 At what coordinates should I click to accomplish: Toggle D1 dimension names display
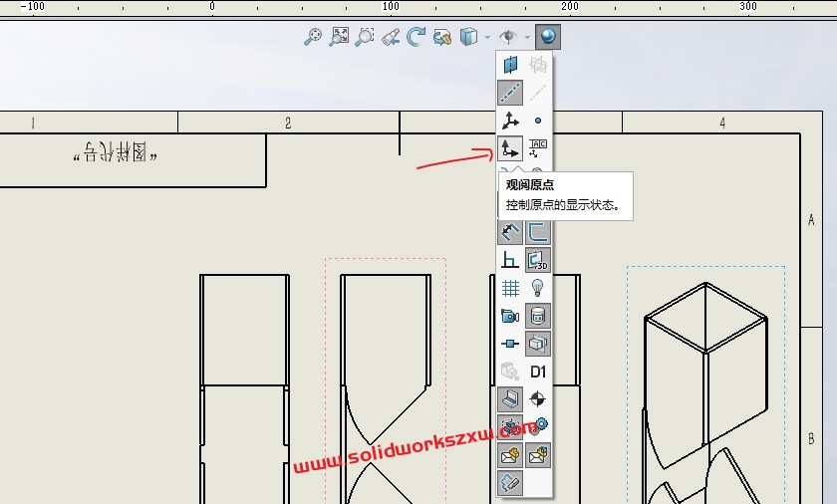(x=538, y=372)
